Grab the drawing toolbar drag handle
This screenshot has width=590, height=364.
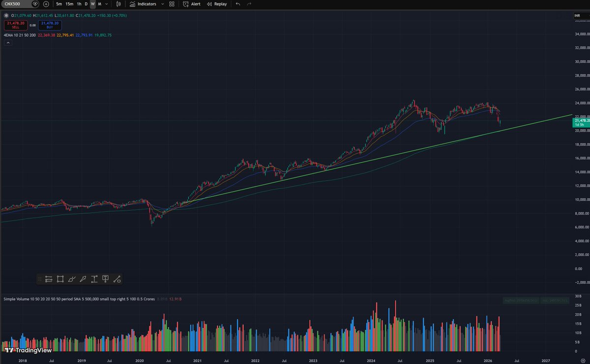(40, 279)
